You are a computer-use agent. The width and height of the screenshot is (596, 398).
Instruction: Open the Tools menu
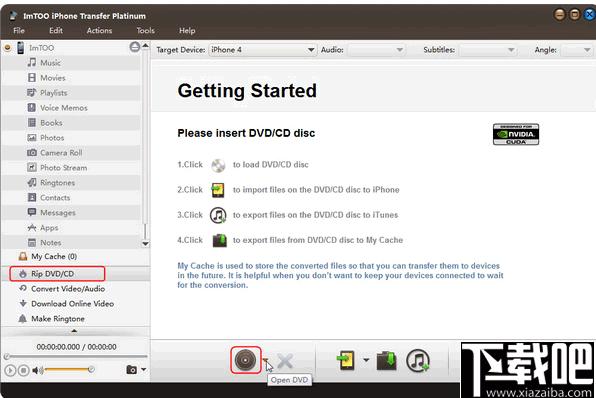point(146,31)
